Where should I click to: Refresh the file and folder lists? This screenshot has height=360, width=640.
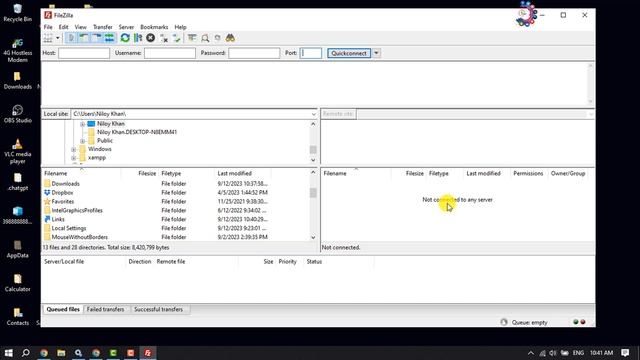[125, 38]
